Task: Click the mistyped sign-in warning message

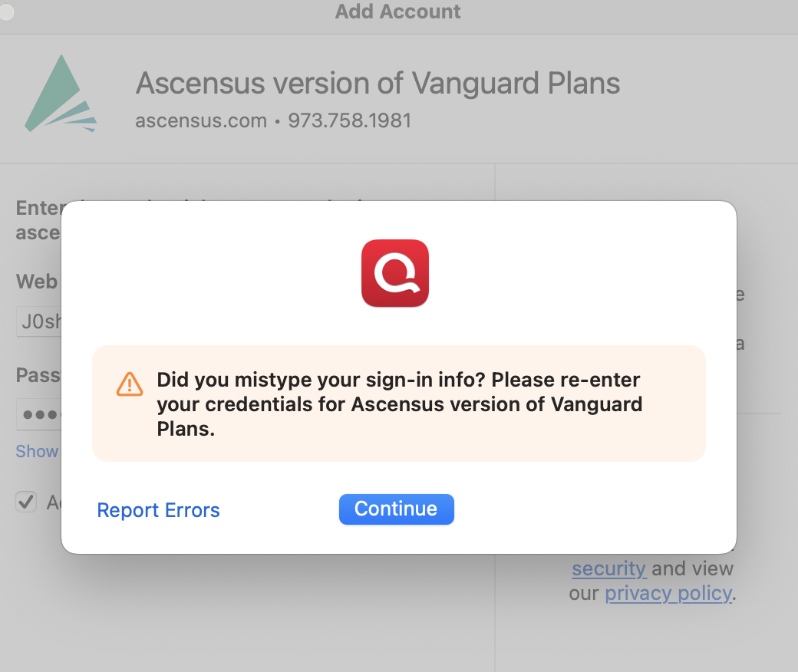Action: click(x=399, y=404)
